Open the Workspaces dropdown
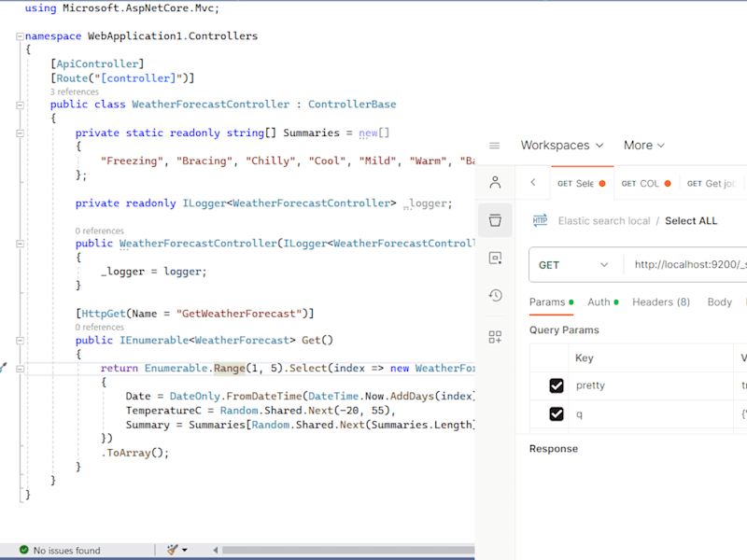 (x=562, y=146)
